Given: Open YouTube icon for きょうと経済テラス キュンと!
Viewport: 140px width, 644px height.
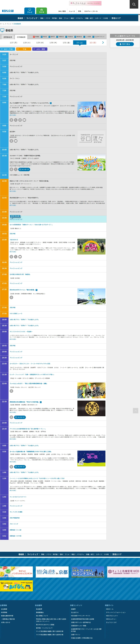Looking at the screenshot, I should click(x=24, y=120).
